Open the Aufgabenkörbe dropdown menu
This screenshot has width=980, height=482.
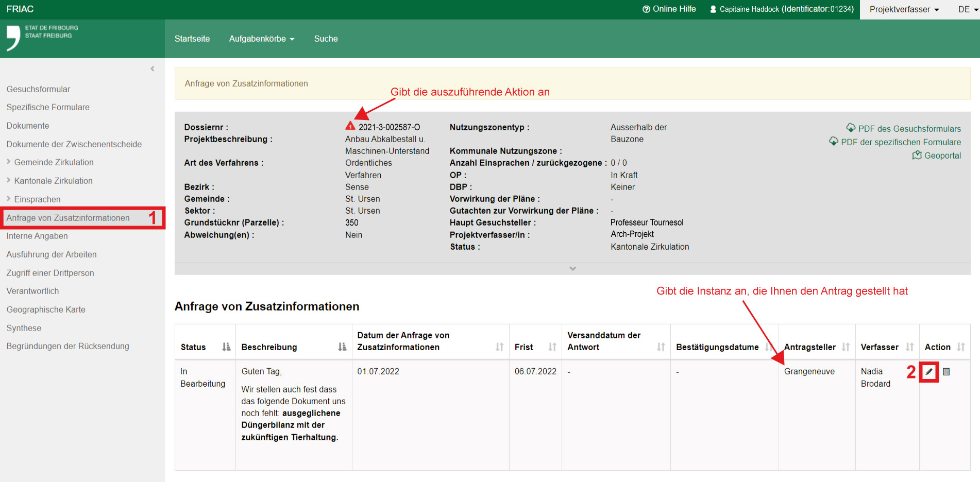[x=262, y=39]
